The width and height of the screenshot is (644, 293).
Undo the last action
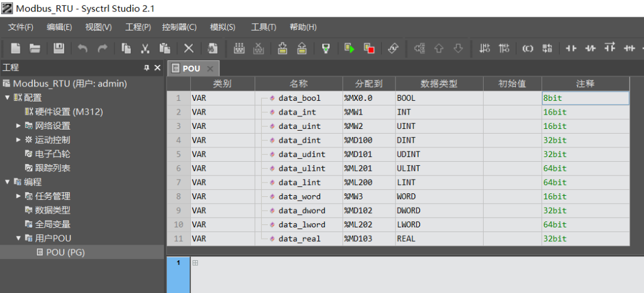pos(82,48)
